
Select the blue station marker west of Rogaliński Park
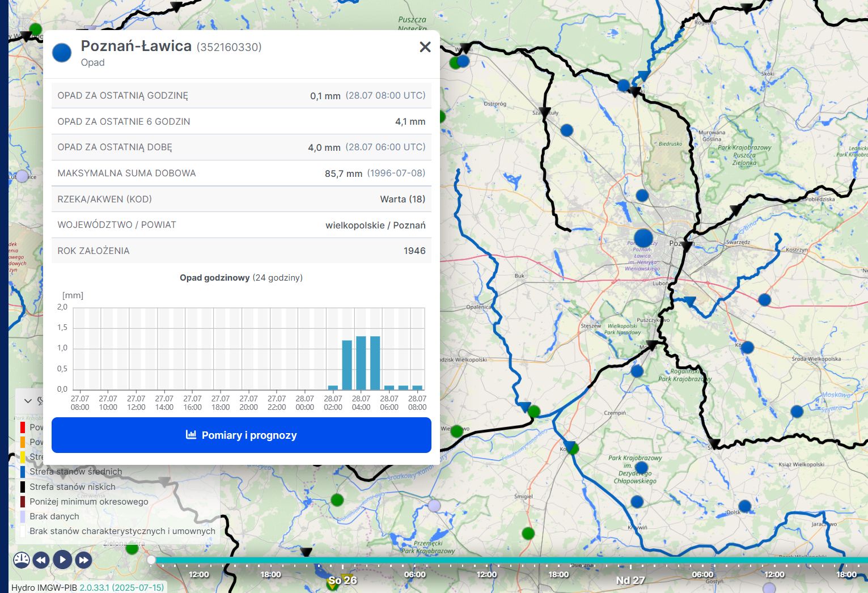click(637, 371)
